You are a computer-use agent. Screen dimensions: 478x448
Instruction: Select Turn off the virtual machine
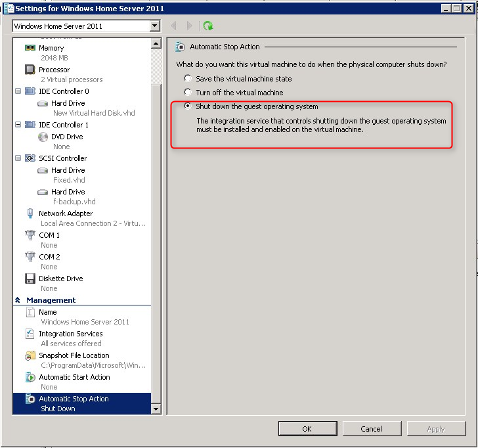click(188, 93)
